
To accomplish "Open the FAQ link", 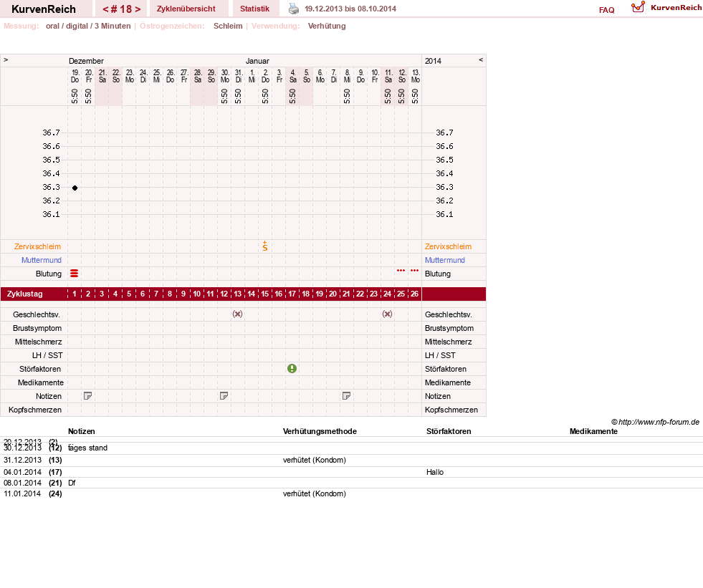I will tap(606, 10).
